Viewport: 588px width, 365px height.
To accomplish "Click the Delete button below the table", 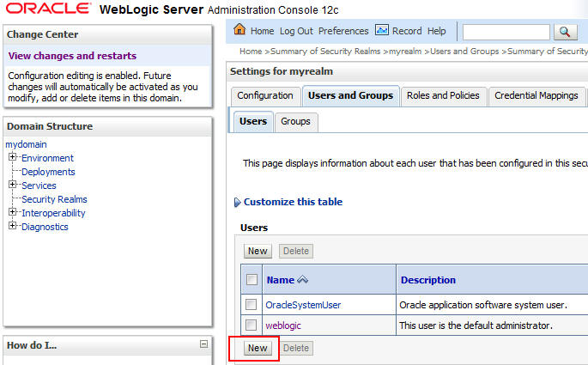I will (296, 348).
